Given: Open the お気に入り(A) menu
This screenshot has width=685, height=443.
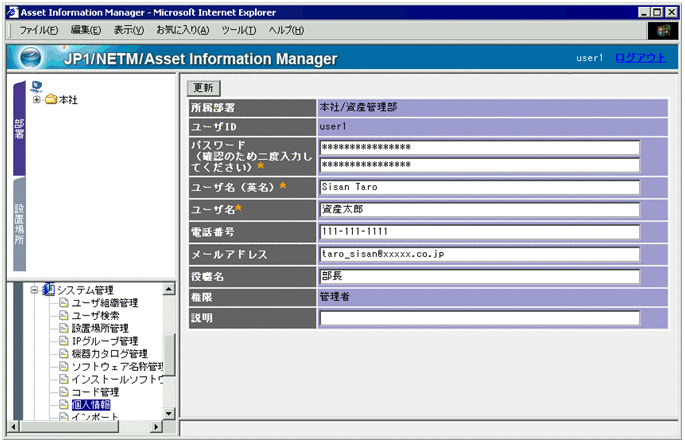Looking at the screenshot, I should tap(168, 30).
